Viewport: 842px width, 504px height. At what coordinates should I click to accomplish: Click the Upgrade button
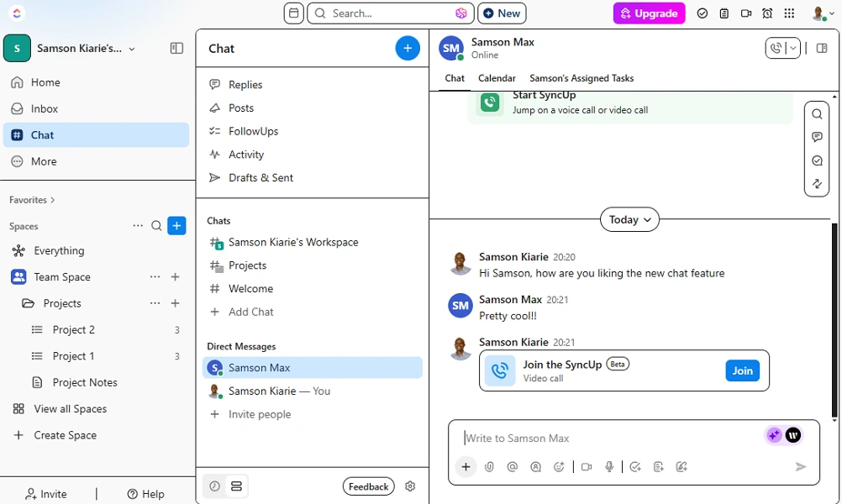[649, 13]
